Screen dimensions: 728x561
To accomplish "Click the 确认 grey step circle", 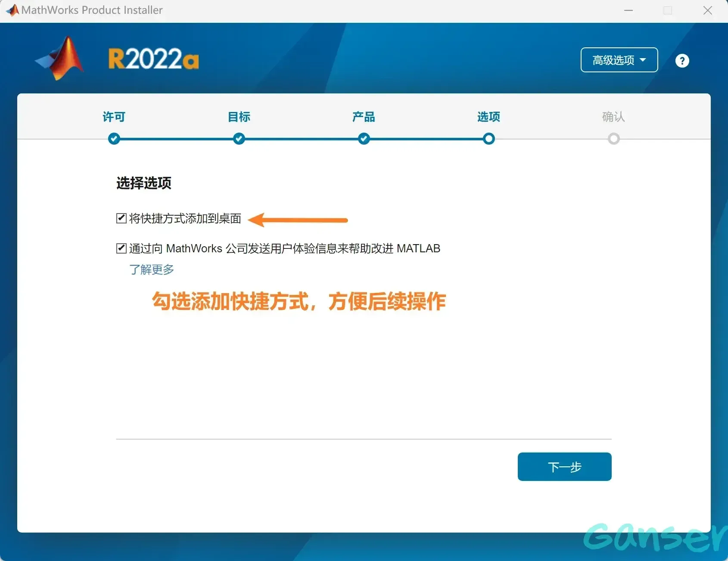I will coord(614,139).
